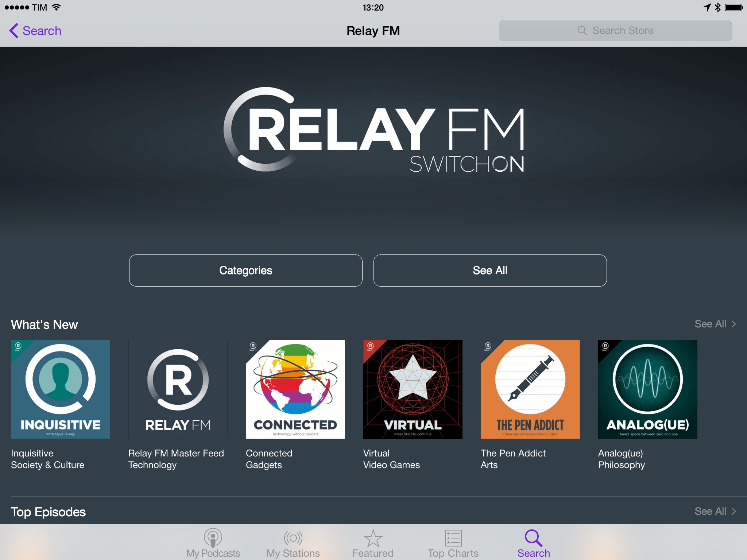Open the Inquisitive podcast thumbnail
747x560 pixels.
(60, 389)
